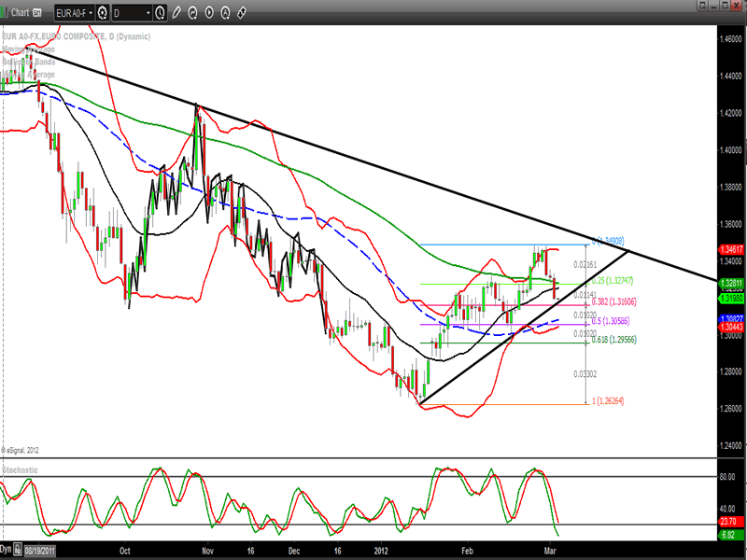Click the Dyn label at bottom left
The width and height of the screenshot is (747, 560).
tap(6, 550)
